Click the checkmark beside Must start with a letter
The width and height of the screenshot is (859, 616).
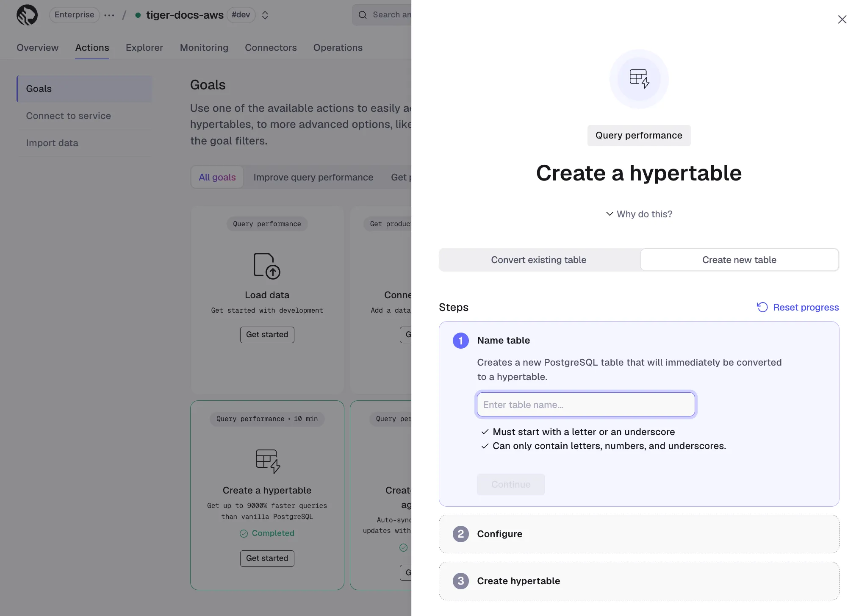485,432
